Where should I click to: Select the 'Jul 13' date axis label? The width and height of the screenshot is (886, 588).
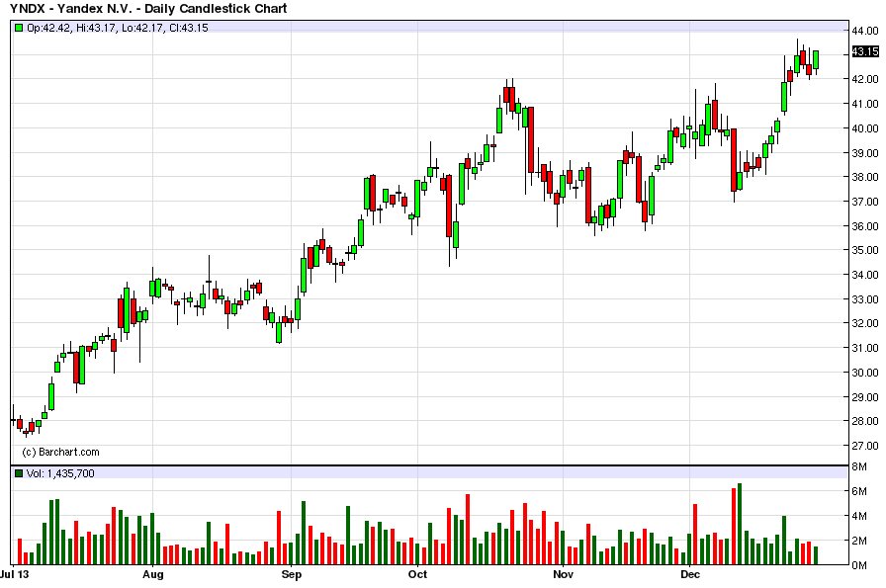pos(14,574)
